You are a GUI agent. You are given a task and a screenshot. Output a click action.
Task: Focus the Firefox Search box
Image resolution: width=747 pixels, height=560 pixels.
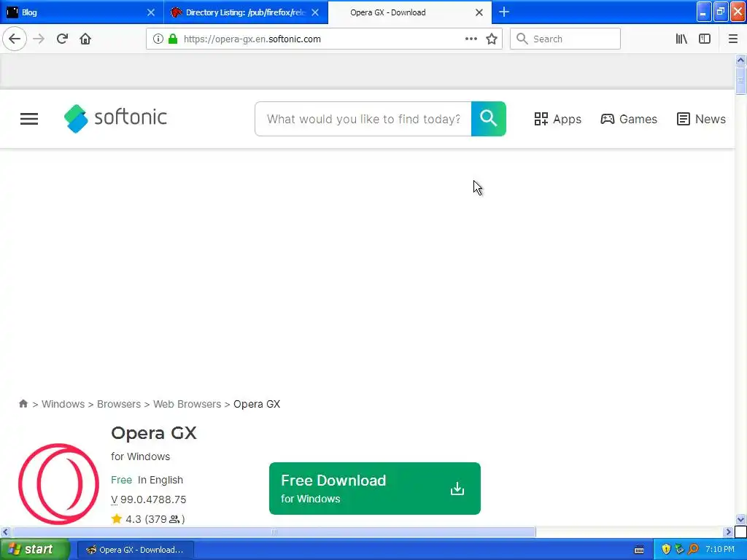565,39
